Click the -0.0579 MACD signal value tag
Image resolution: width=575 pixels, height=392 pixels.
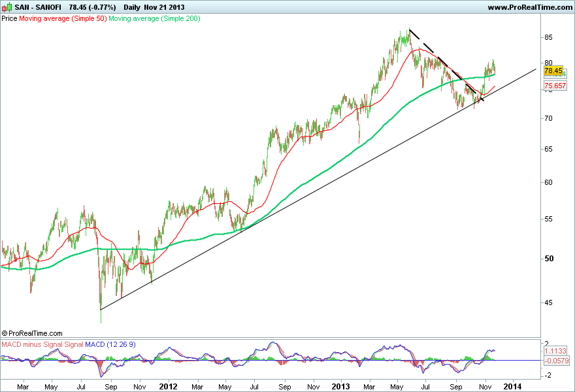click(556, 361)
